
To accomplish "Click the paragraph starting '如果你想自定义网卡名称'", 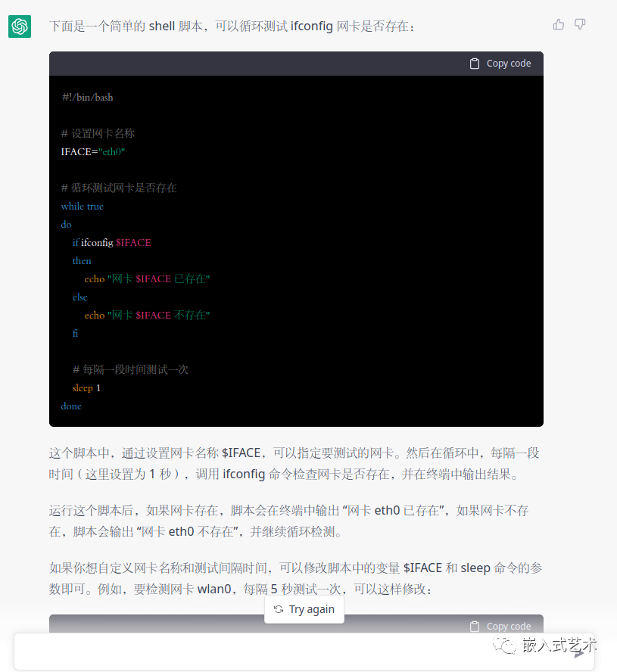I will tap(296, 579).
